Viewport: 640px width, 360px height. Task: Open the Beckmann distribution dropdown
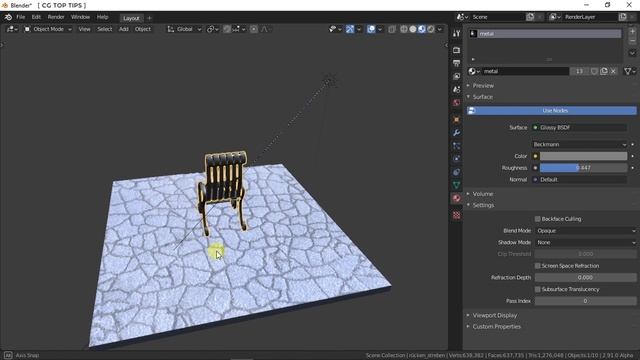pos(580,144)
